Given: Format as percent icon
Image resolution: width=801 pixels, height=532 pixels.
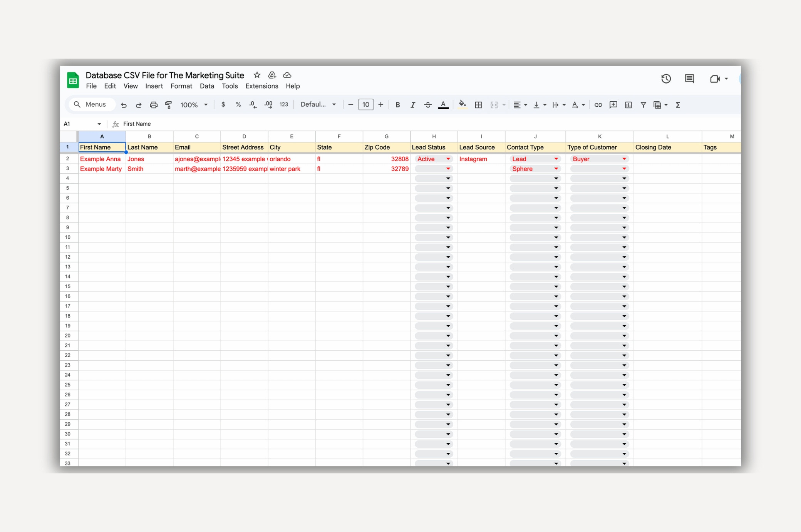Looking at the screenshot, I should (x=238, y=105).
